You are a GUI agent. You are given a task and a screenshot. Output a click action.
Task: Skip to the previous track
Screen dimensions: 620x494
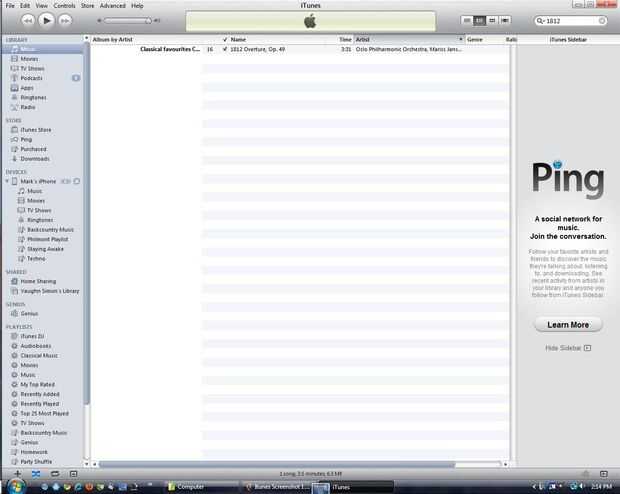pyautogui.click(x=27, y=20)
